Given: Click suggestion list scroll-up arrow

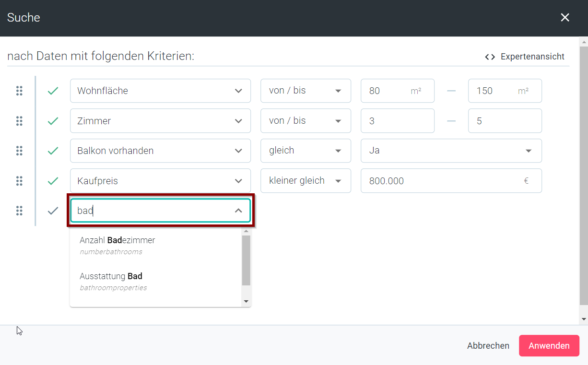Looking at the screenshot, I should 246,232.
